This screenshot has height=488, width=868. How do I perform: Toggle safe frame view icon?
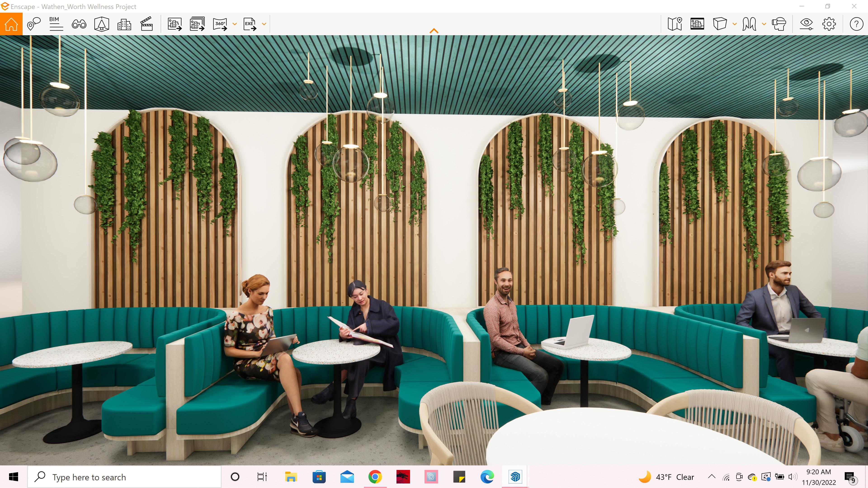click(x=697, y=24)
